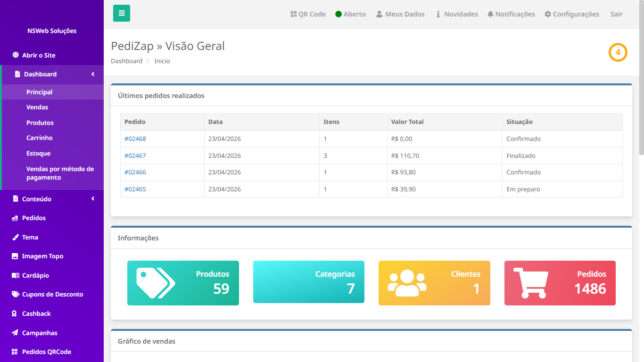Screen dimensions: 644x362
Task: Log out using Sair
Action: point(617,14)
